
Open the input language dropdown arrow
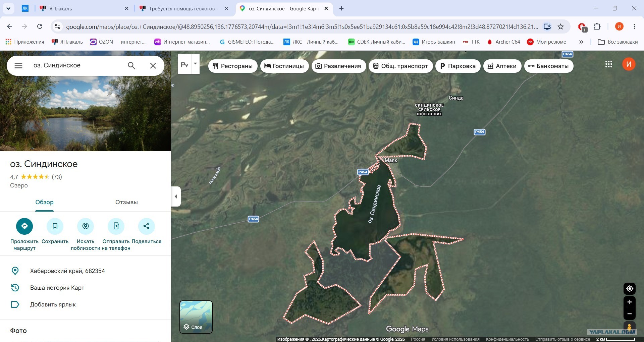pos(195,64)
